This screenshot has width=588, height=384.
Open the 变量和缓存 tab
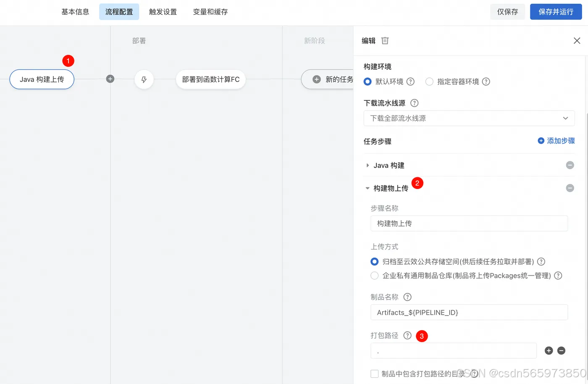pos(210,12)
